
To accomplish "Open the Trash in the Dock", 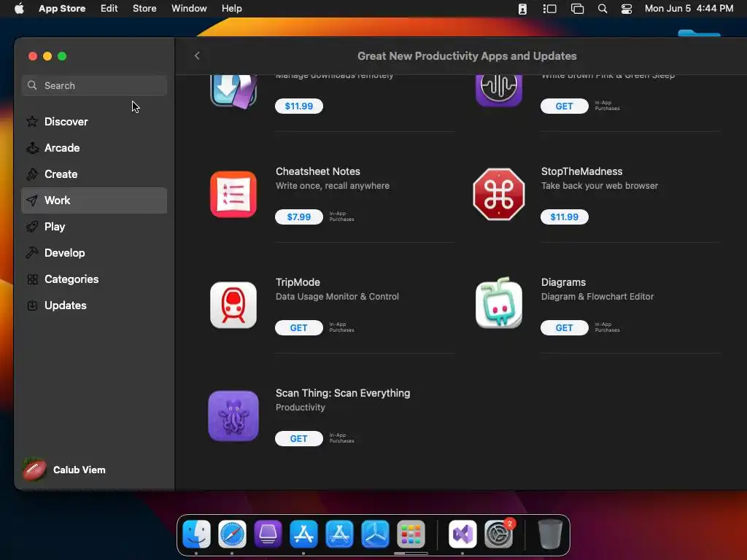I will click(x=550, y=534).
